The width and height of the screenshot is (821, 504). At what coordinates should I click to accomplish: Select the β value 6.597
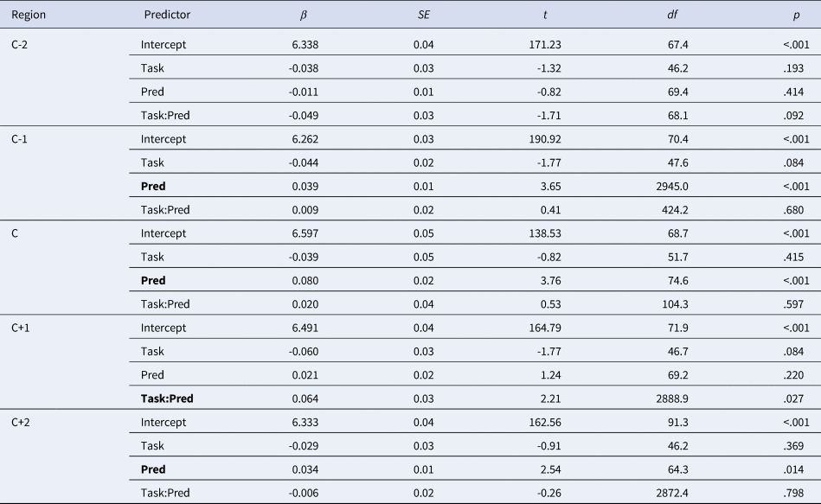click(302, 233)
